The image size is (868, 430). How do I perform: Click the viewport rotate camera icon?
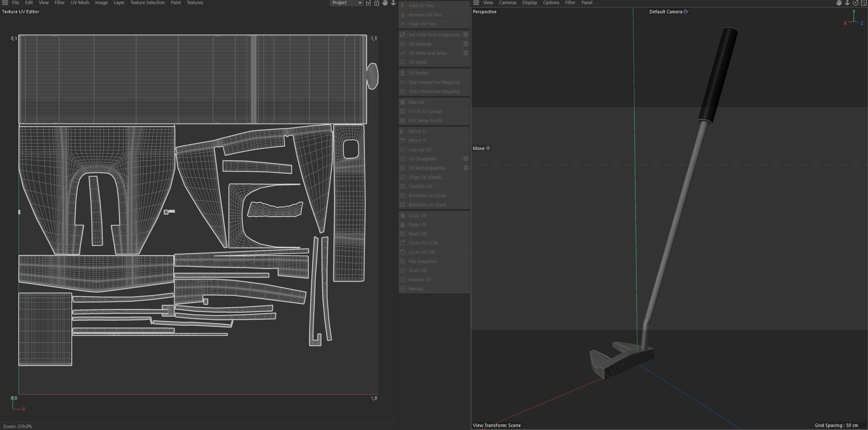click(855, 3)
